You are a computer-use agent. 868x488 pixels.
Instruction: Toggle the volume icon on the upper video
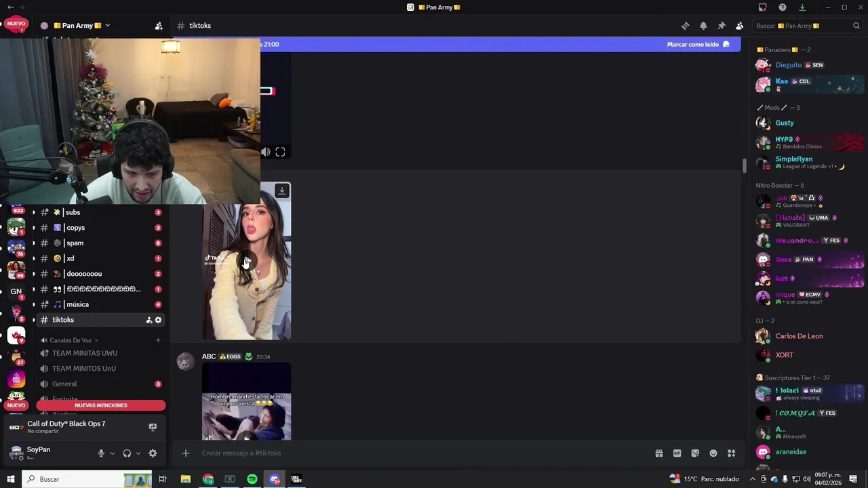[266, 152]
